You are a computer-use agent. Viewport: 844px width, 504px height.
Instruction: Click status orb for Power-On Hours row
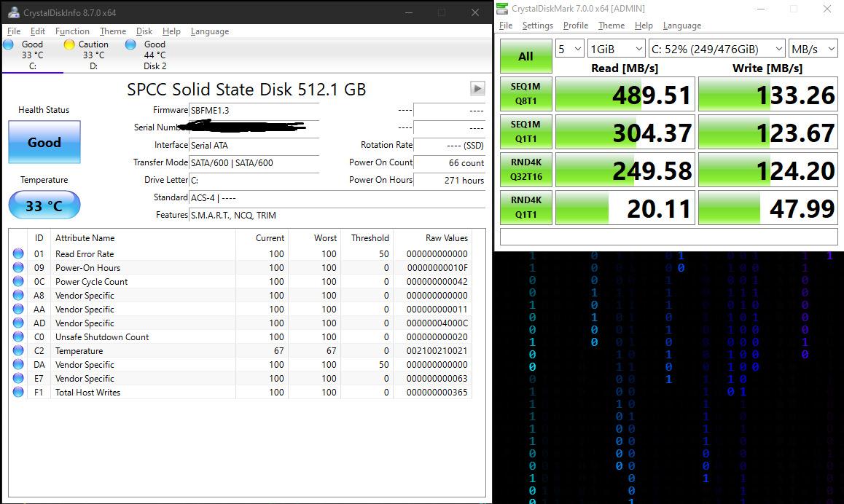[x=18, y=267]
